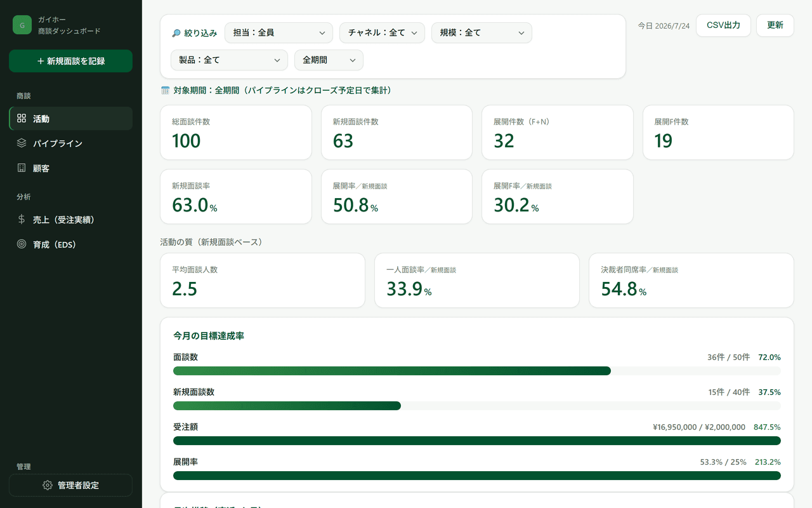The width and height of the screenshot is (812, 508).
Task: Click the 72.0% achievement value
Action: tap(769, 358)
